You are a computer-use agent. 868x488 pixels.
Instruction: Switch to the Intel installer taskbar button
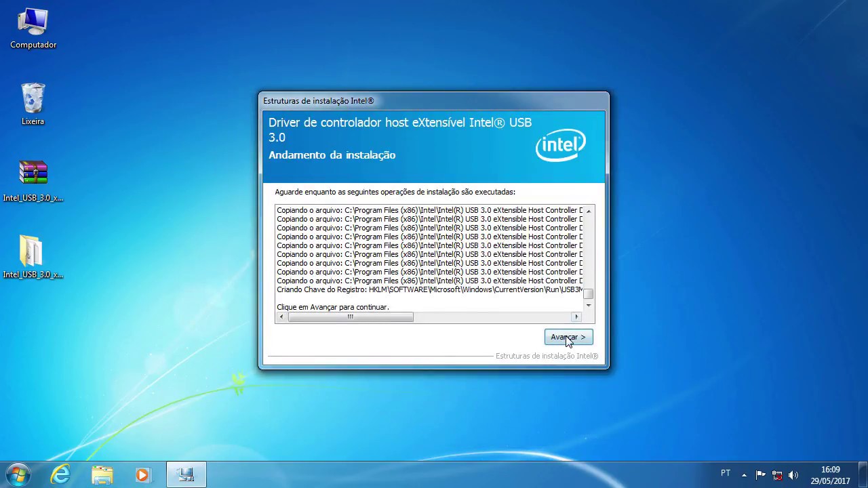coord(186,474)
